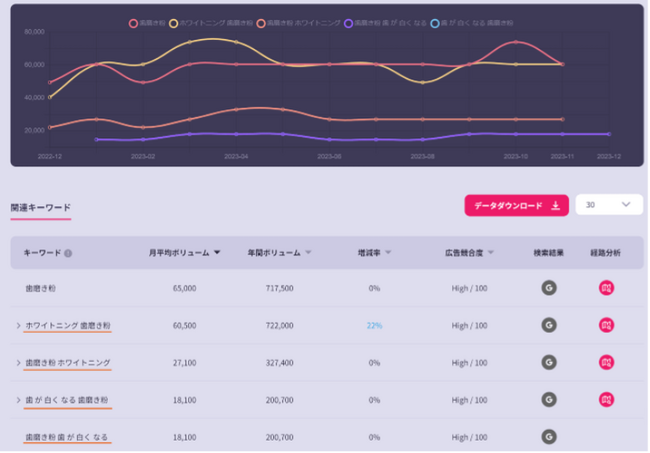Expand the ホワイトニング 歯磨き粉 keyword row

(x=18, y=325)
